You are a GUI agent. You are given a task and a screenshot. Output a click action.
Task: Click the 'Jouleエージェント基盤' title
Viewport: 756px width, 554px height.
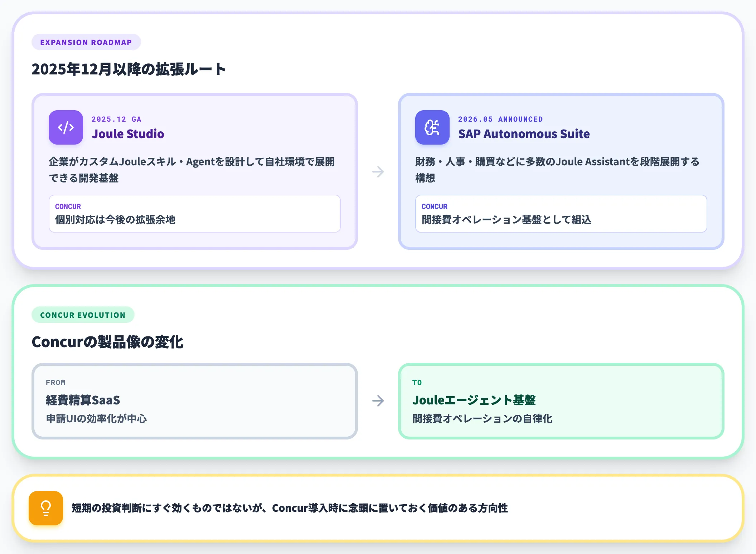click(x=474, y=400)
